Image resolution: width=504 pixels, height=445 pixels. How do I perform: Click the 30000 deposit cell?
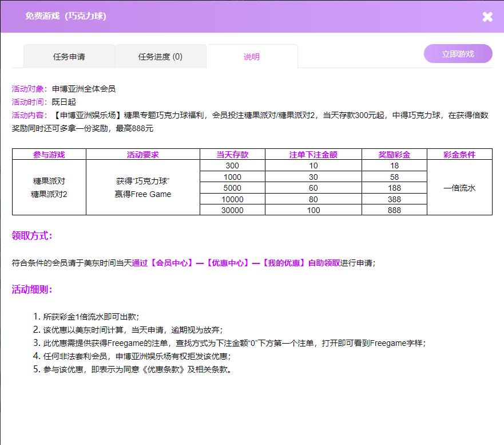(x=232, y=210)
